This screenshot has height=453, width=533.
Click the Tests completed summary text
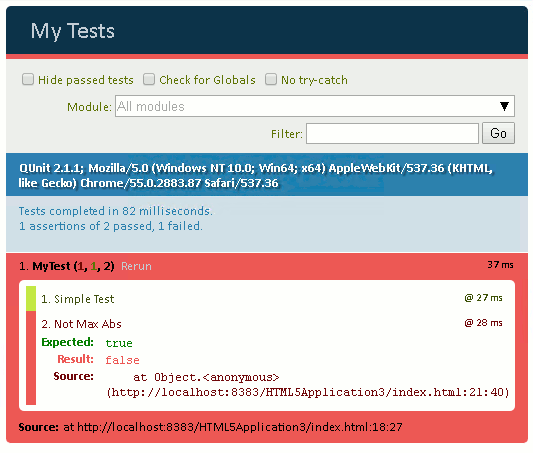pos(116,211)
